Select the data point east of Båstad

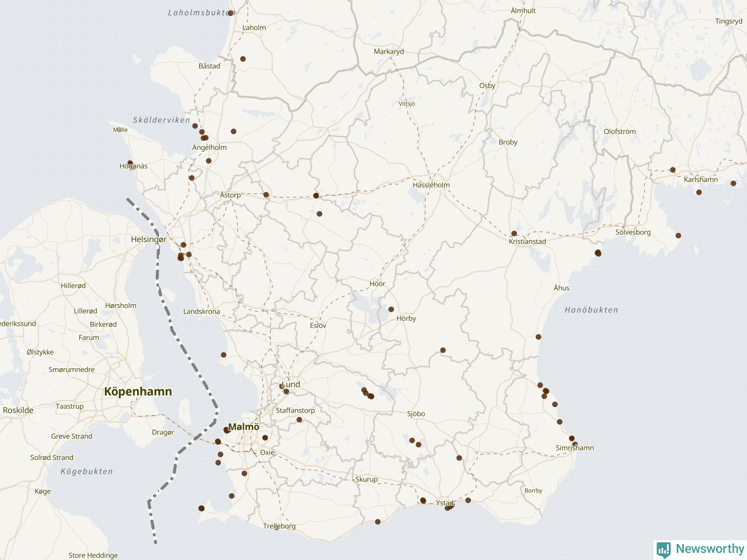(x=243, y=59)
